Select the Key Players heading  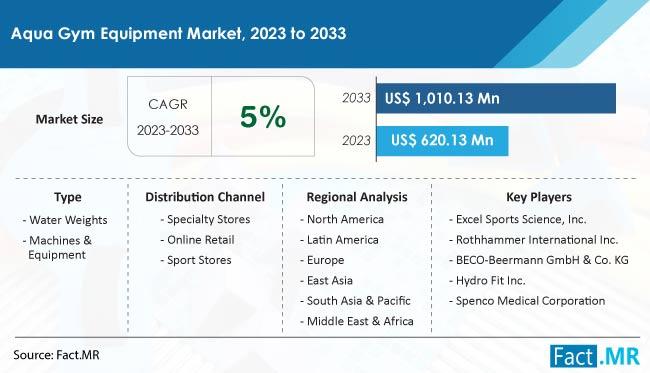[538, 197]
